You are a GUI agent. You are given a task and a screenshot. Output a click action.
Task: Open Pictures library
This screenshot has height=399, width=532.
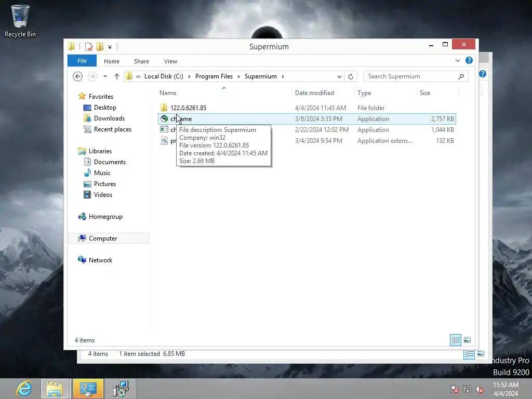tap(105, 183)
